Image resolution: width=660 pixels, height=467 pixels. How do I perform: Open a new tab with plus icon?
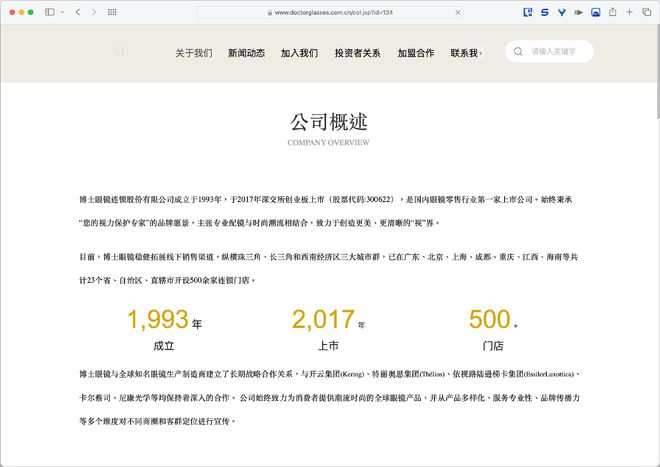click(x=629, y=12)
